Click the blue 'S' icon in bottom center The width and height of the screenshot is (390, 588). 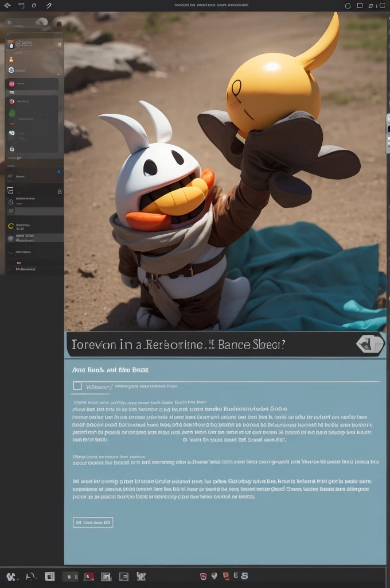click(x=245, y=575)
